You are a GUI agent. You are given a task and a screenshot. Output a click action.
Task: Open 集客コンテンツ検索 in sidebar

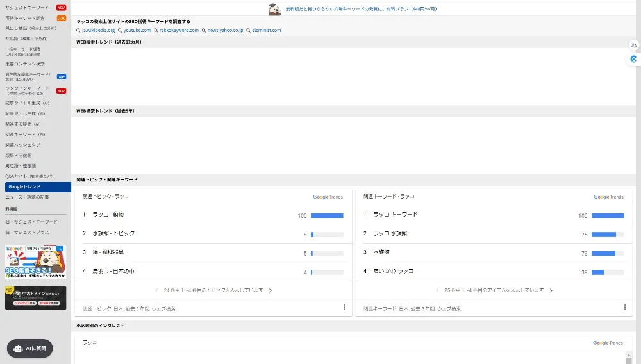25,64
